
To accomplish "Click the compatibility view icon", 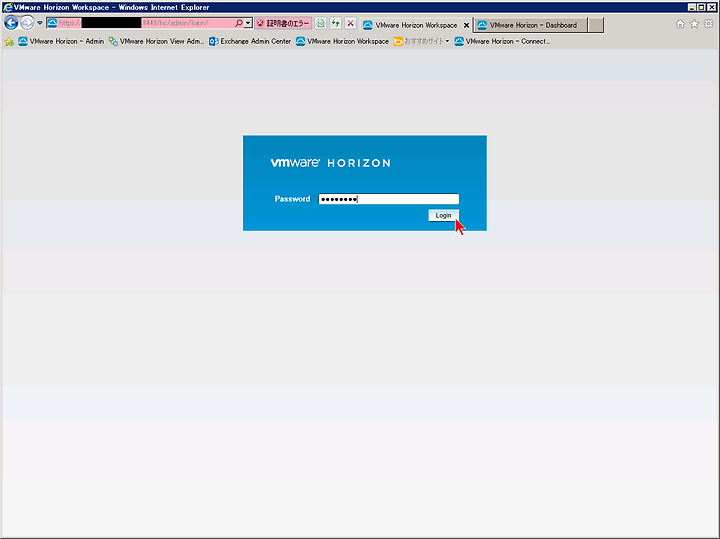I will (x=321, y=23).
